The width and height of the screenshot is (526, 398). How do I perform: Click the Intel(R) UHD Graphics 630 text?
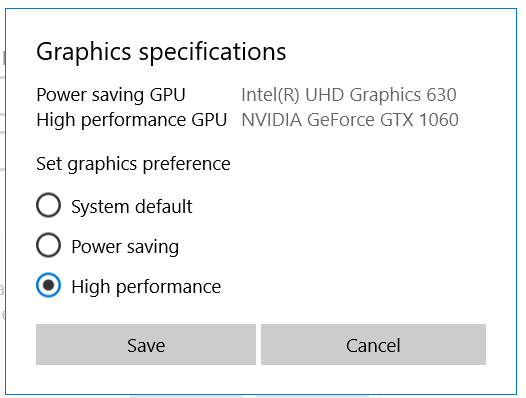(349, 95)
